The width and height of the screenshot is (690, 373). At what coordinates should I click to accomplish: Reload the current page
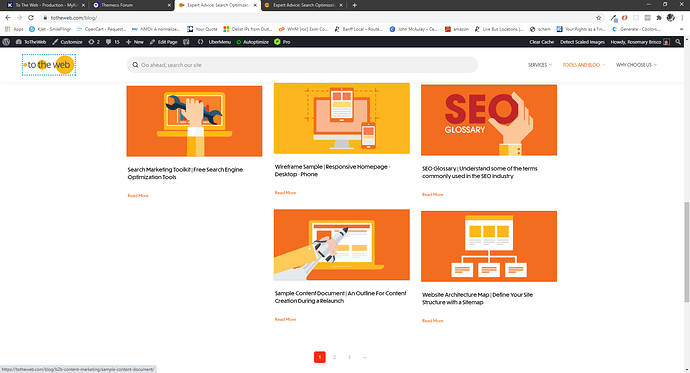[x=31, y=18]
